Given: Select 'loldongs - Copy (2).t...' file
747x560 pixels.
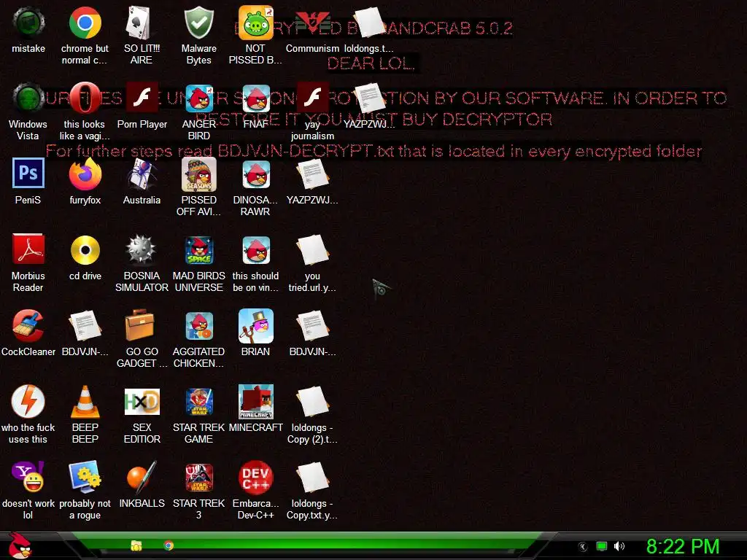Looking at the screenshot, I should 312,402.
